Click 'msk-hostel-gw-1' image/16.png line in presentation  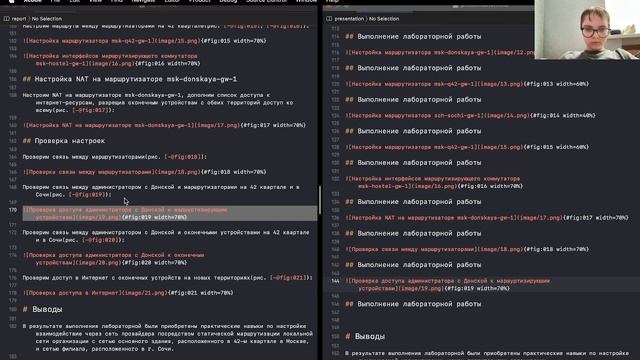434,182
